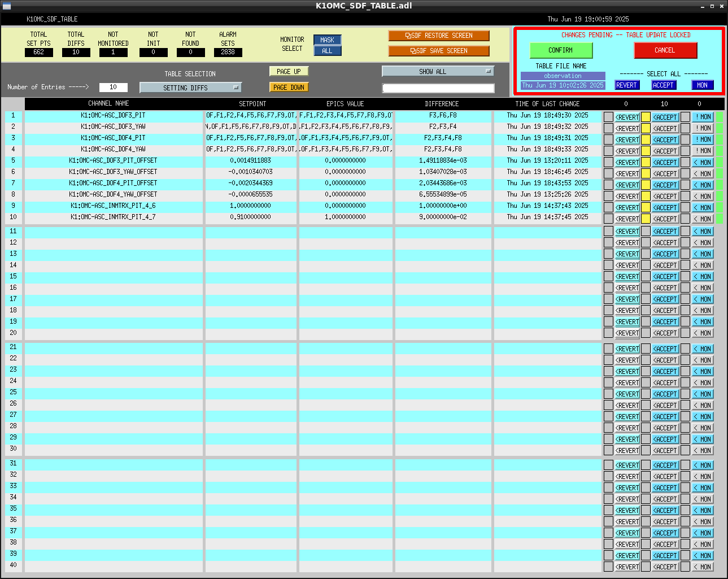Toggle the monitor checkbox on row 1
Image resolution: width=728 pixels, height=579 pixels.
[x=685, y=117]
